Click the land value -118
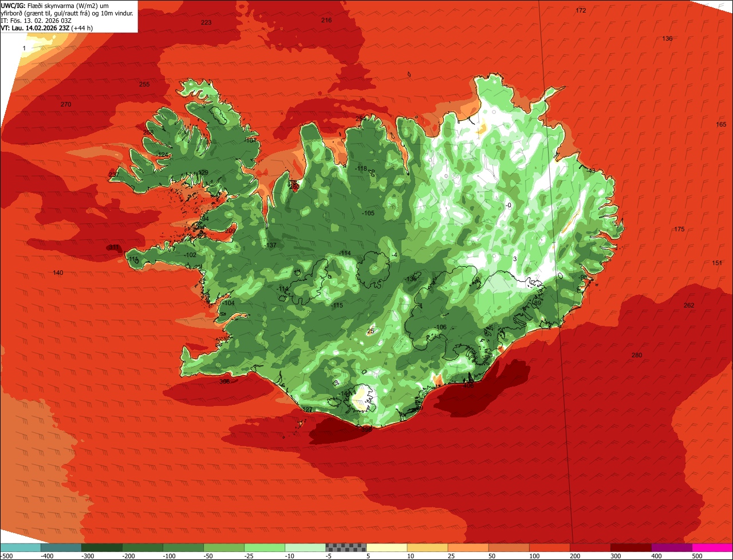 (x=361, y=168)
